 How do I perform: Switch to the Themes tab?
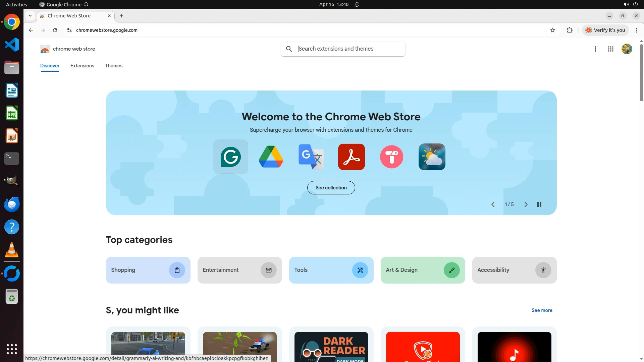(114, 66)
